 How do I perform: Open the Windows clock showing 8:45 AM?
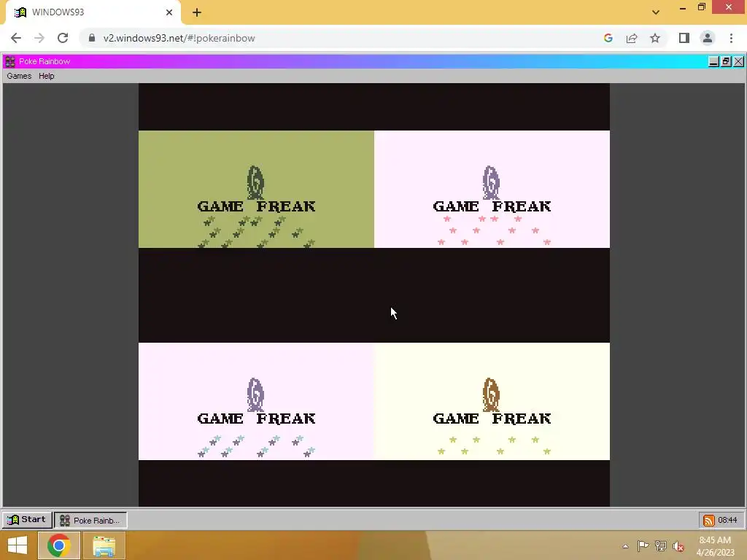pyautogui.click(x=715, y=546)
